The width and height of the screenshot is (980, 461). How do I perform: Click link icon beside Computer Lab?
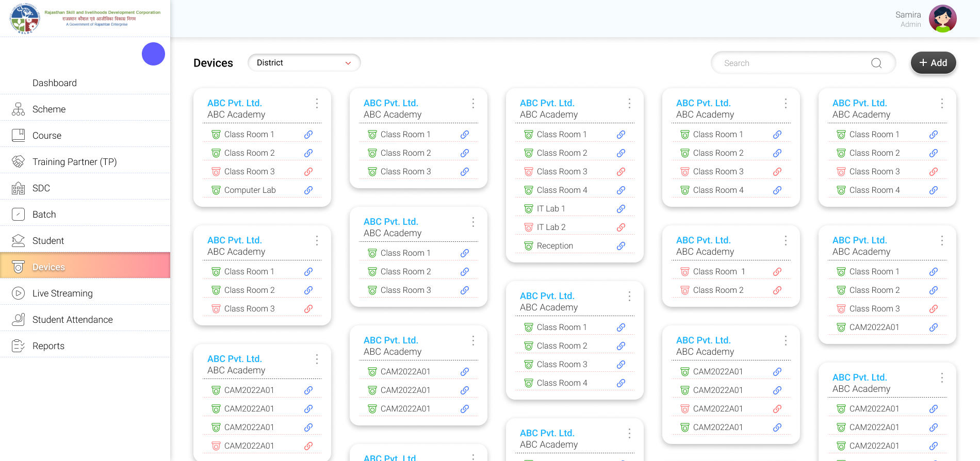pyautogui.click(x=308, y=190)
